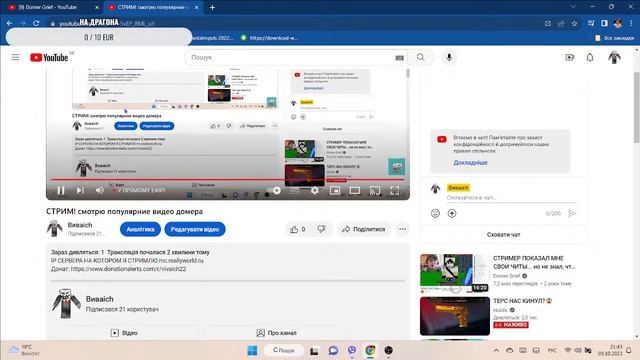
Task: Start voice search with microphone icon
Action: pyautogui.click(x=449, y=58)
